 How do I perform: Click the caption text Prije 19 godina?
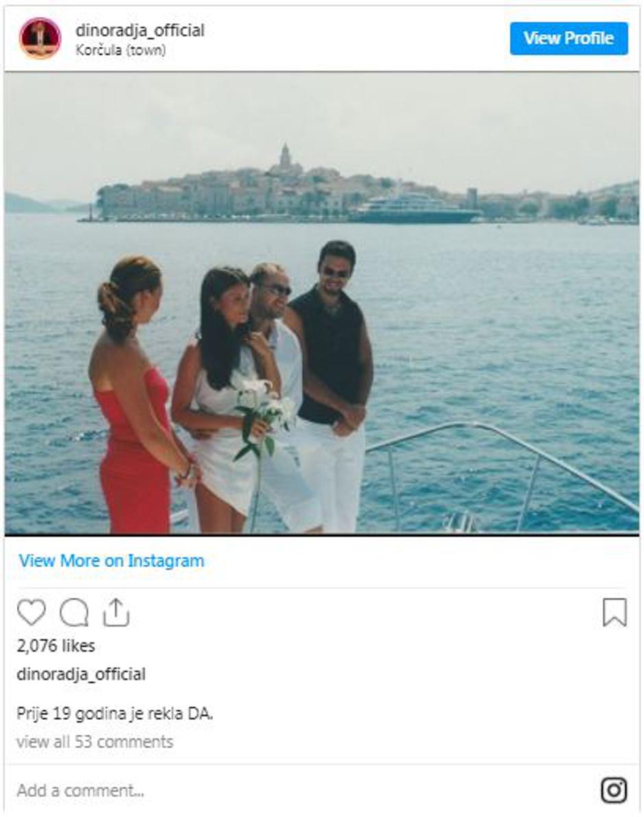115,713
